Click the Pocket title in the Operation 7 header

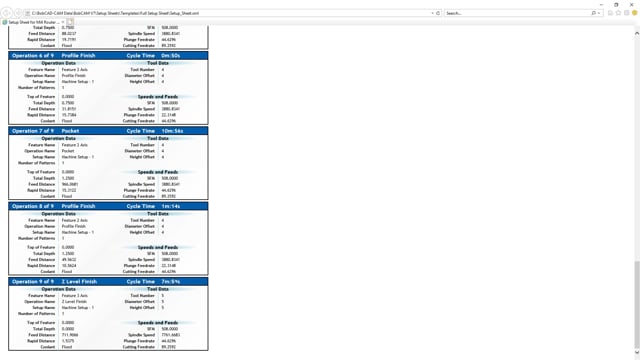(70, 131)
